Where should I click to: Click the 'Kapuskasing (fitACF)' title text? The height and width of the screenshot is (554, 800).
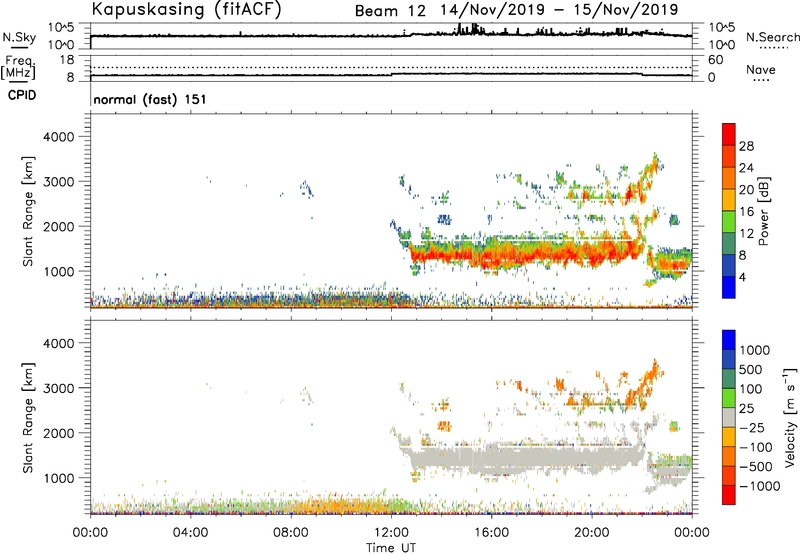pos(187,9)
